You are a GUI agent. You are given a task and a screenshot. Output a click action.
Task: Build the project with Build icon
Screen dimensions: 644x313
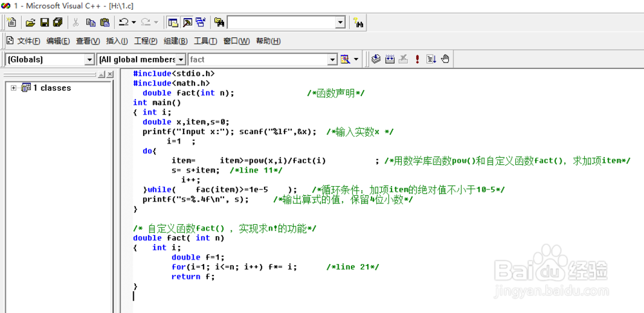(390, 59)
